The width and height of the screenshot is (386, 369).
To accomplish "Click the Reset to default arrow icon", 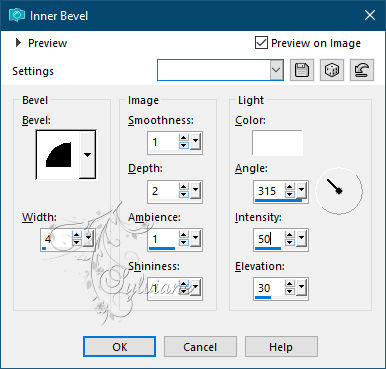I will (x=362, y=70).
